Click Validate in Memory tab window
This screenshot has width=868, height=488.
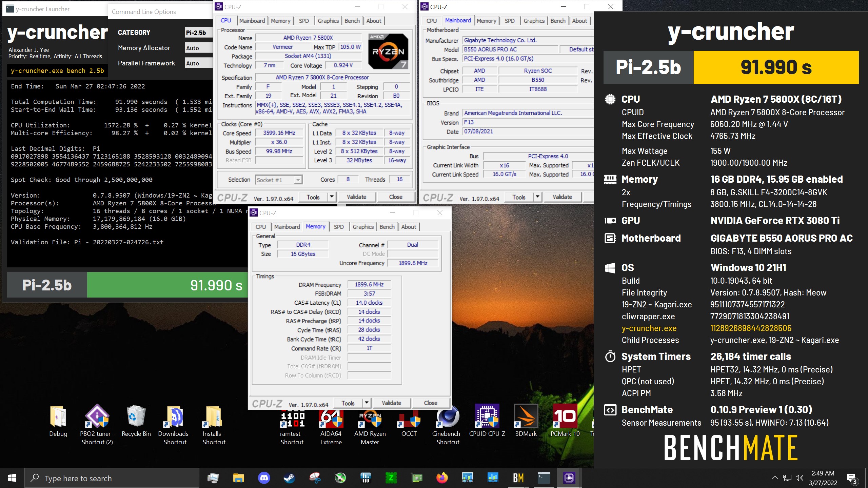point(391,403)
